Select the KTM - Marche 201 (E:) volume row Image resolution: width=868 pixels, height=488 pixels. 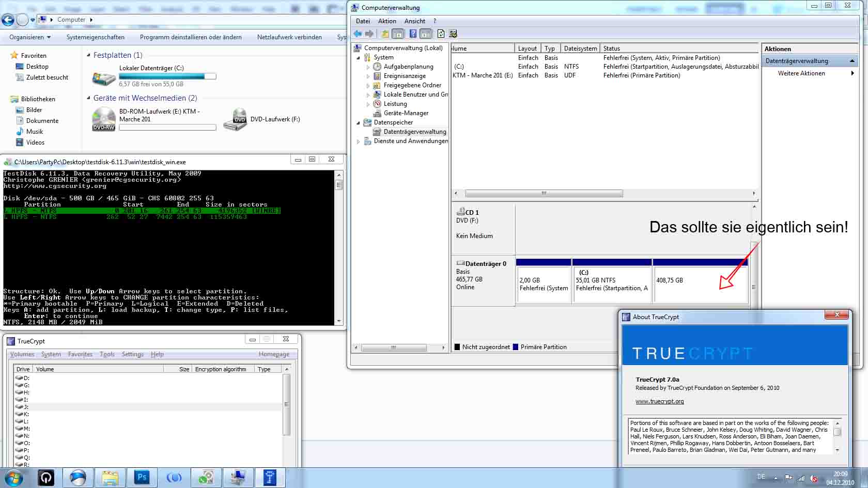(x=605, y=75)
